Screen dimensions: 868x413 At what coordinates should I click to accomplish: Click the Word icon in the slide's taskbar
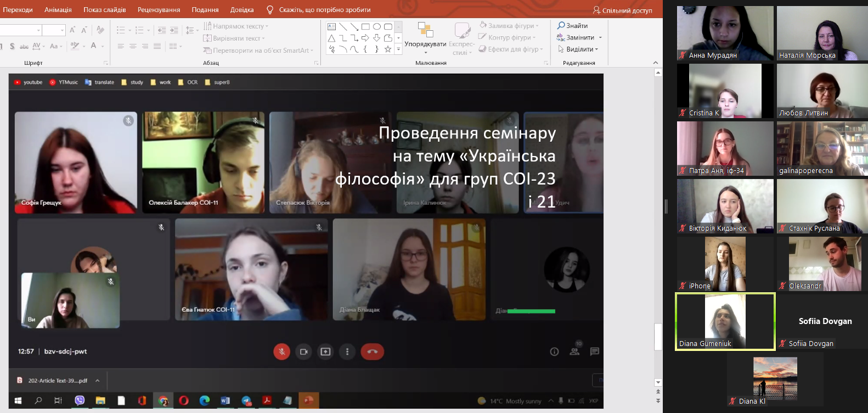pyautogui.click(x=225, y=400)
